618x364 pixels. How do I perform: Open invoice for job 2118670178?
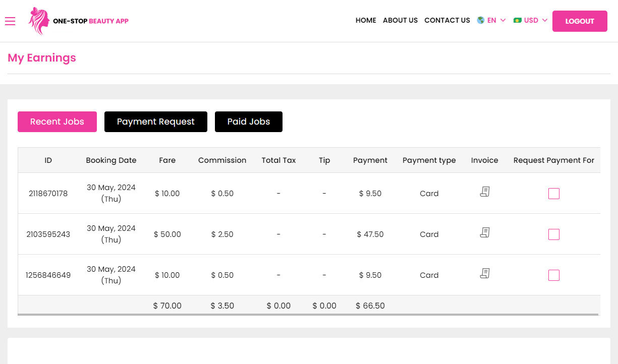(x=485, y=192)
